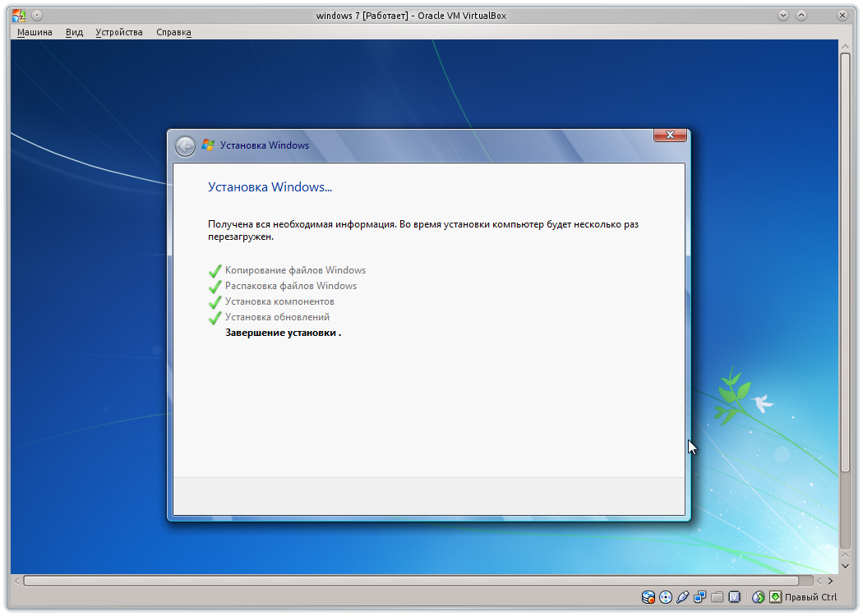Click the VirtualBox icon in the window corner
The height and width of the screenshot is (616, 863).
[18, 14]
